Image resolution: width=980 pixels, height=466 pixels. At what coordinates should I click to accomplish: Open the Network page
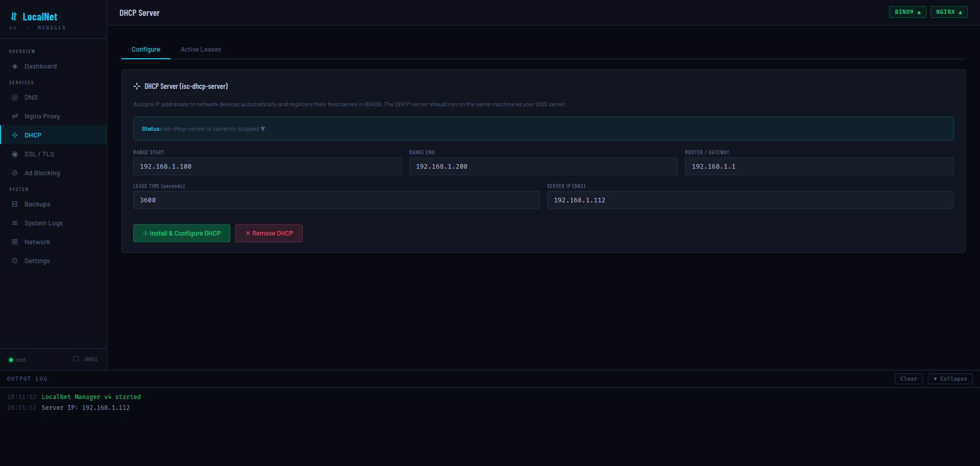click(53, 242)
